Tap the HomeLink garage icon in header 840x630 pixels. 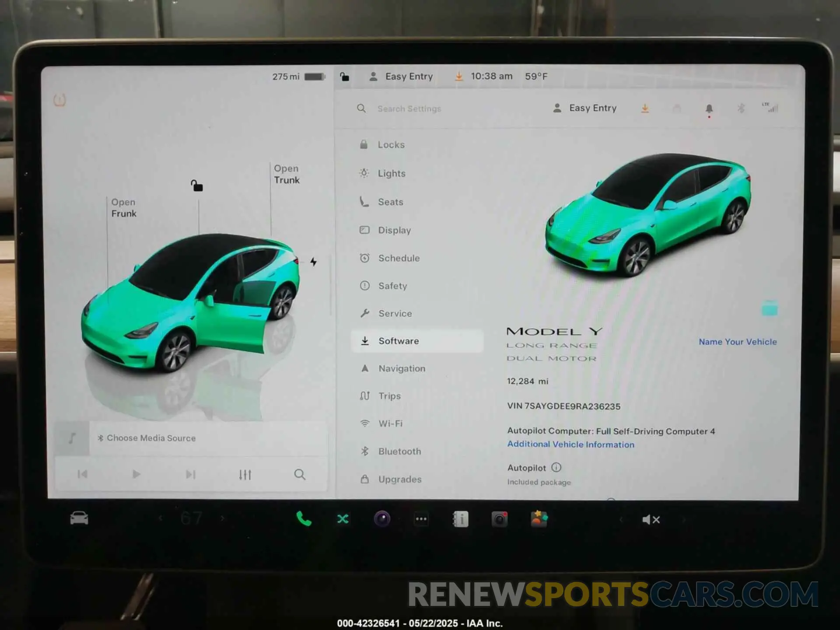click(676, 108)
